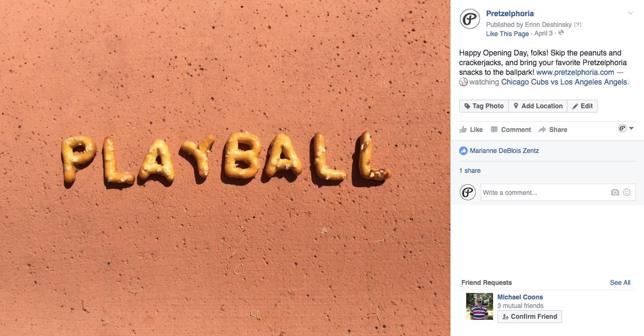
Task: Open post options chevron at top right
Action: click(x=631, y=13)
